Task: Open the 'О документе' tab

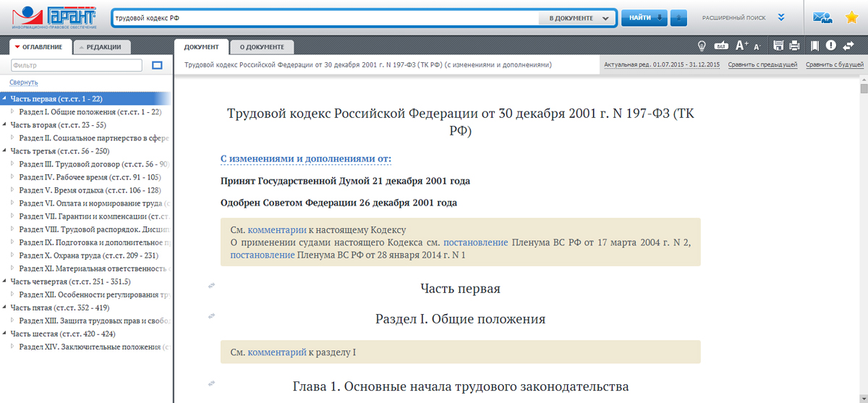Action: [x=262, y=47]
